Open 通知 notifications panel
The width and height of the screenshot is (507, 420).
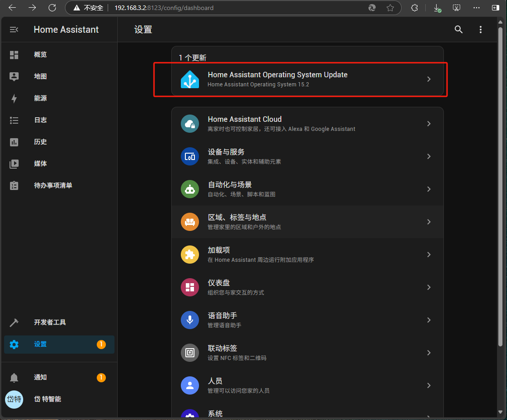pos(40,377)
